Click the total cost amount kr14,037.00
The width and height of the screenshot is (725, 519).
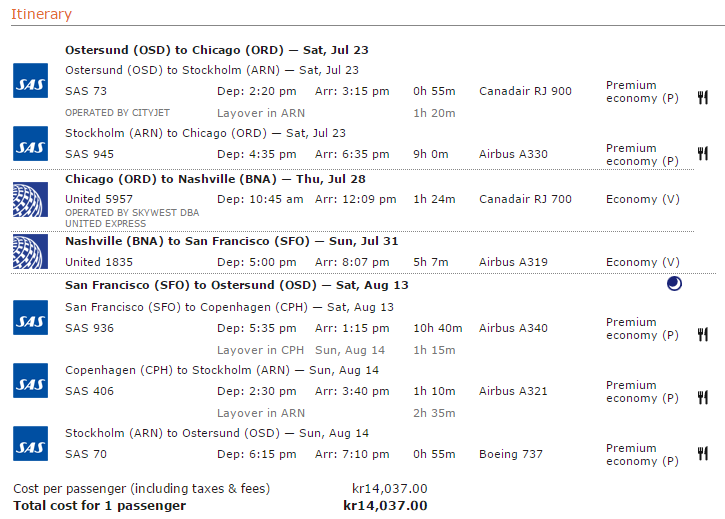pos(385,505)
